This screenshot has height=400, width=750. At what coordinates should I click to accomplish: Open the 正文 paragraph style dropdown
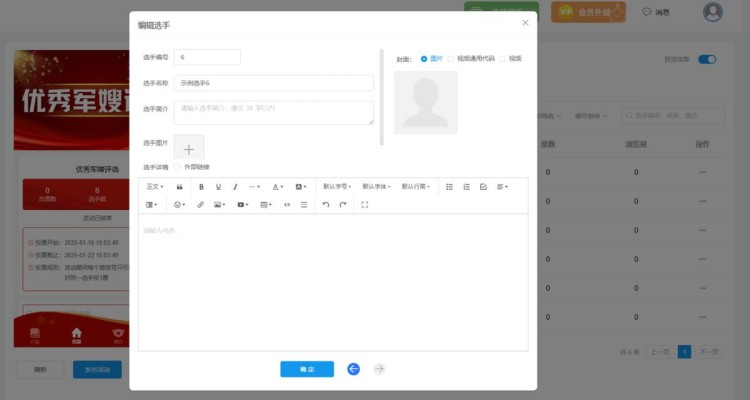155,187
